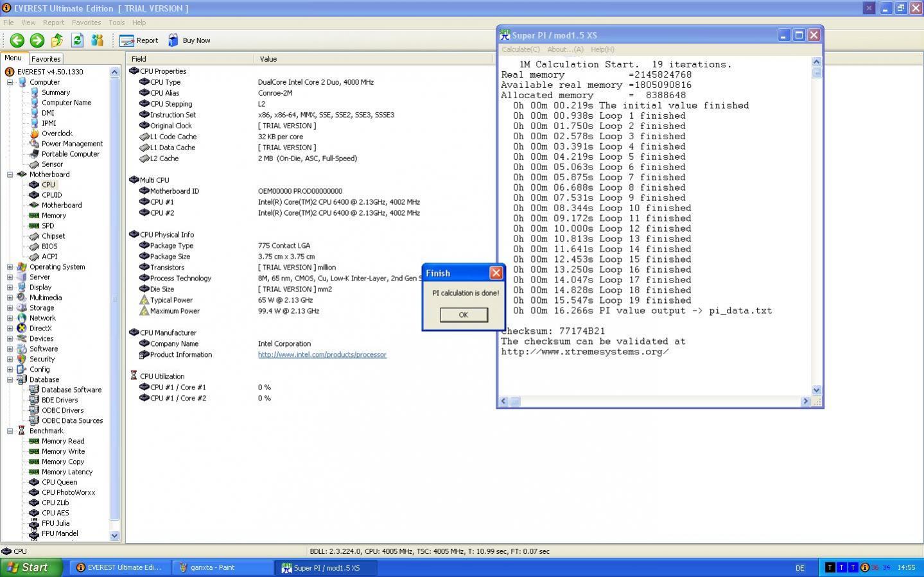Switch to the Favorites tab
924x577 pixels.
coord(46,59)
